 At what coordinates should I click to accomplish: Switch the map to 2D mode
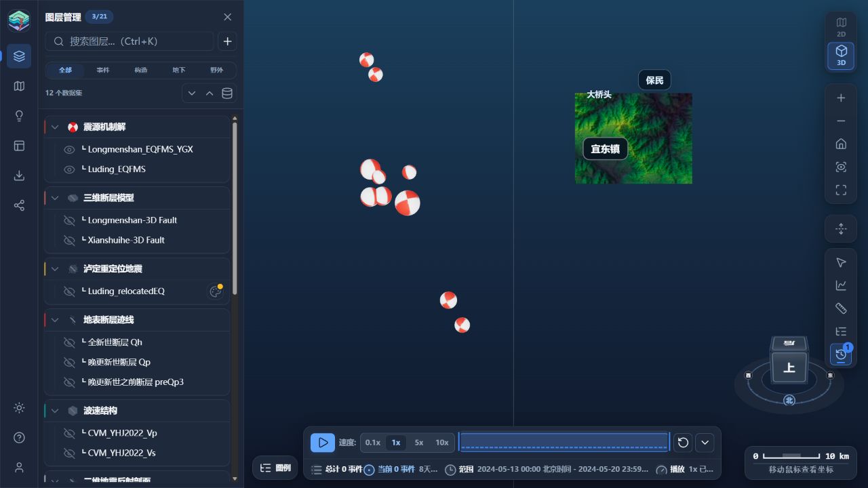point(841,27)
